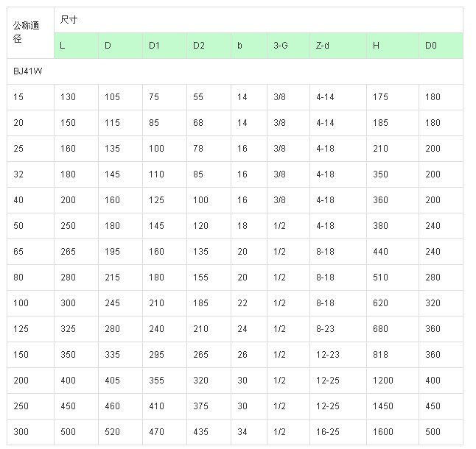This screenshot has width=476, height=449.
Task: Click the 尺寸 header cell
Action: [69, 20]
